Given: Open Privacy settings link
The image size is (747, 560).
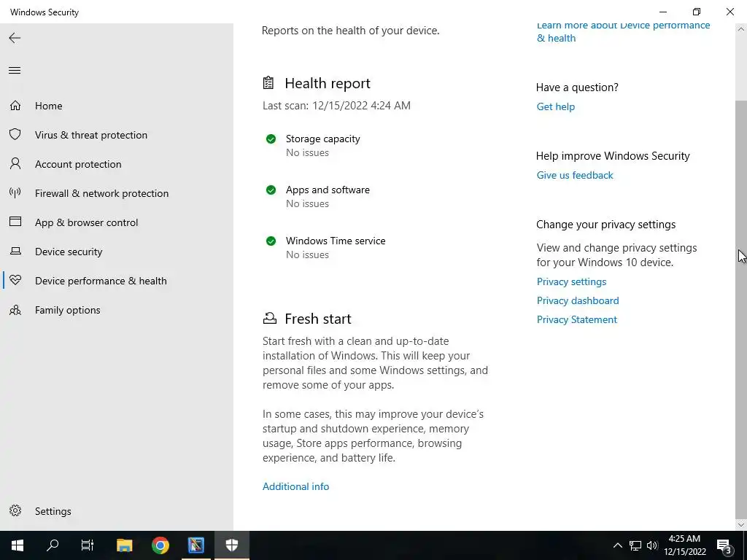Looking at the screenshot, I should click(571, 281).
